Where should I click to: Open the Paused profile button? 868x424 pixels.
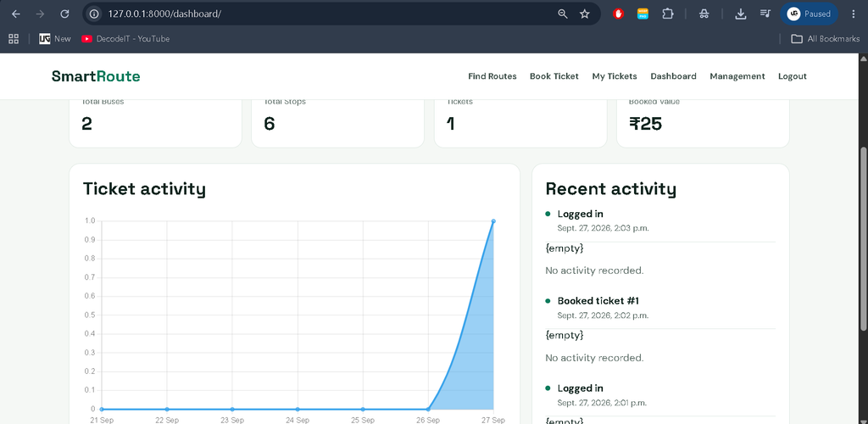tap(809, 14)
